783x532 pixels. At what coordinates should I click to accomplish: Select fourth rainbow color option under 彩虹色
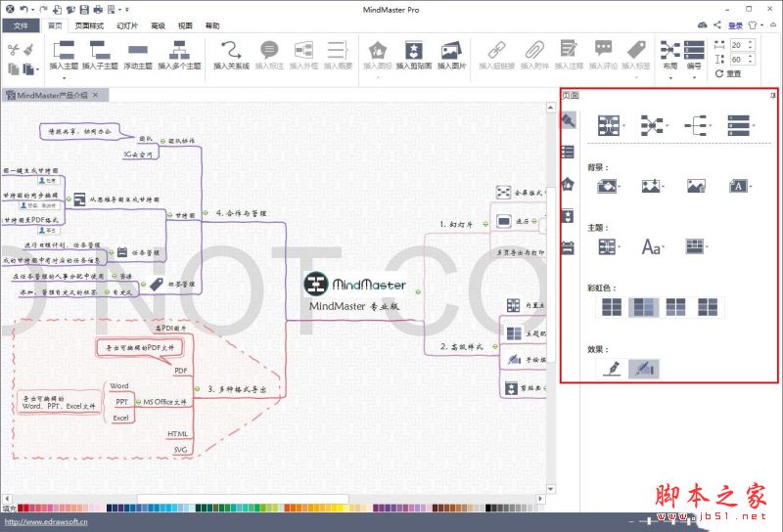[708, 307]
